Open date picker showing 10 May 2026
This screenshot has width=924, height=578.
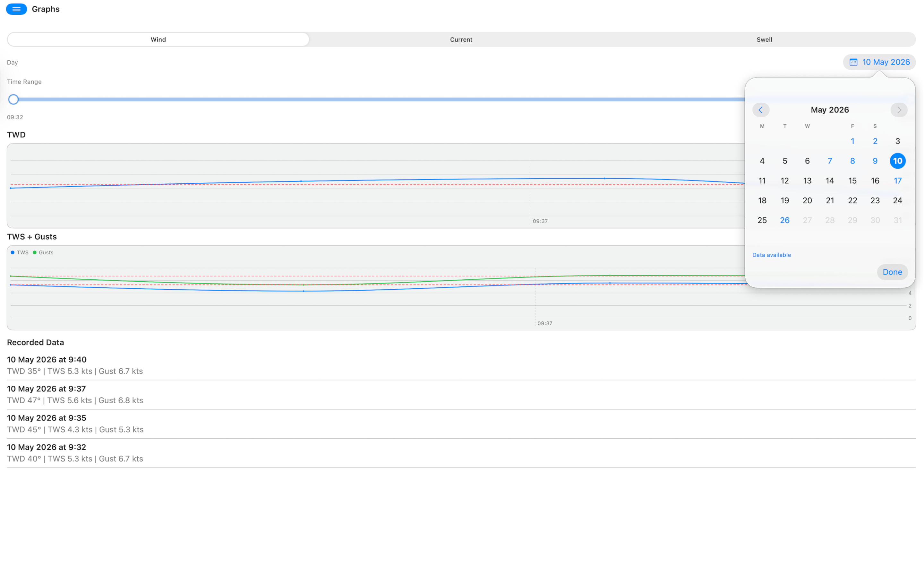click(879, 62)
